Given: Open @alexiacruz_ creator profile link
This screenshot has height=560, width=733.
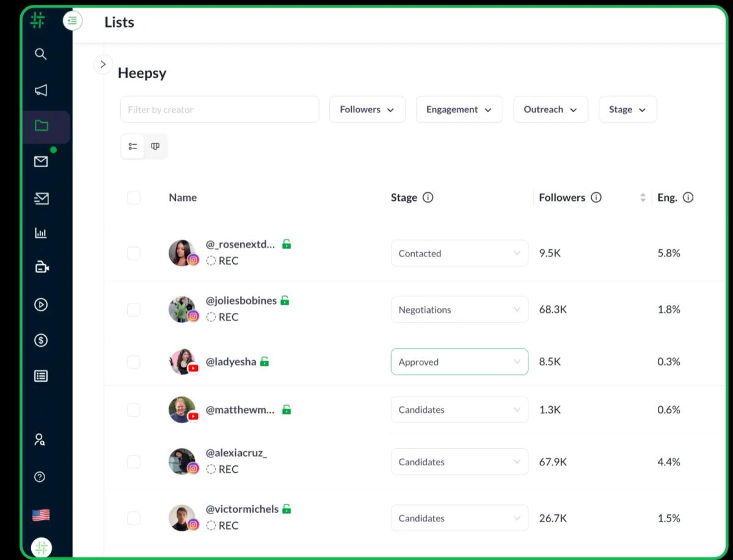Looking at the screenshot, I should 237,453.
